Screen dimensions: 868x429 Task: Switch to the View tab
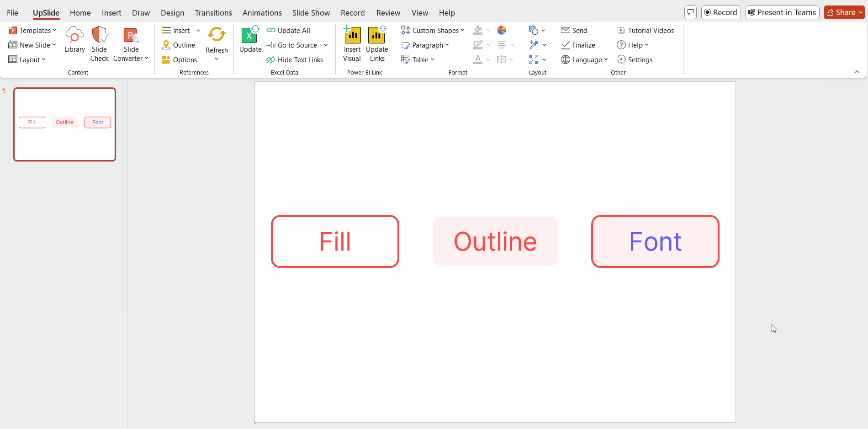[x=420, y=13]
